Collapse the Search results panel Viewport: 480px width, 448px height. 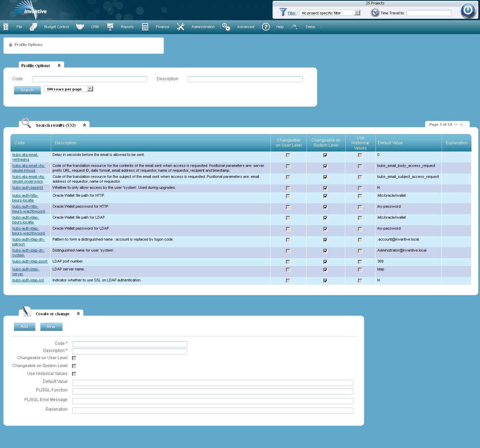click(84, 125)
